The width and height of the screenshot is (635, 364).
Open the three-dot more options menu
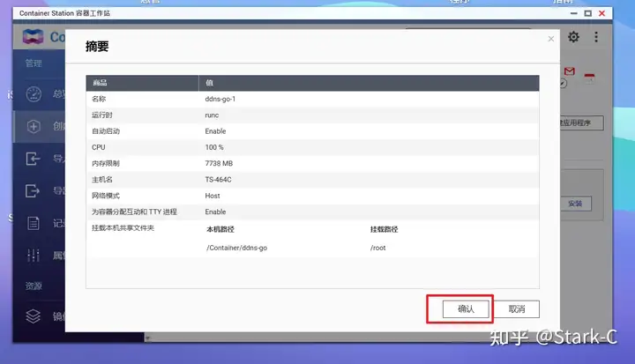pos(596,37)
